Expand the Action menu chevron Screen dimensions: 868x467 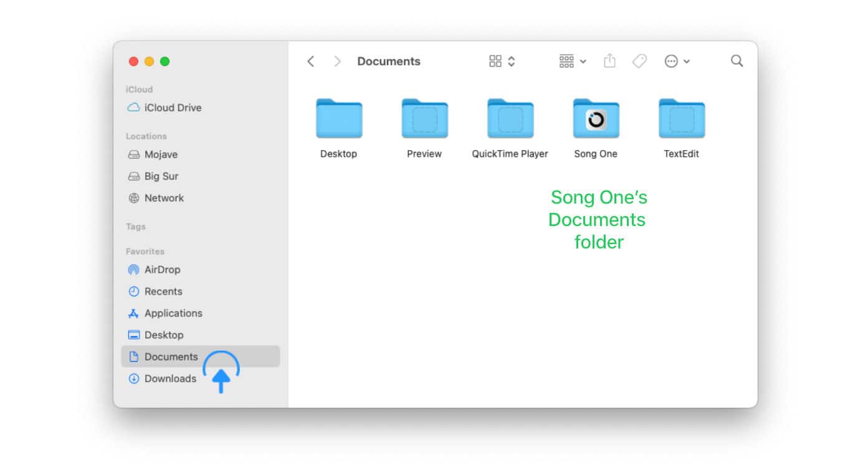[x=687, y=62]
